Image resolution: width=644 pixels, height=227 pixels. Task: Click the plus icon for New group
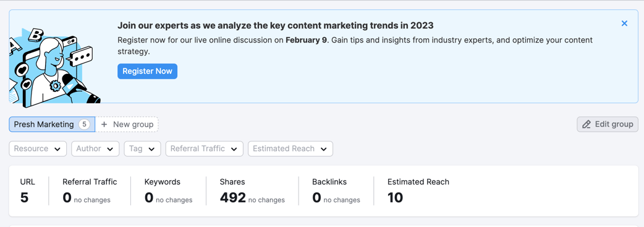104,124
